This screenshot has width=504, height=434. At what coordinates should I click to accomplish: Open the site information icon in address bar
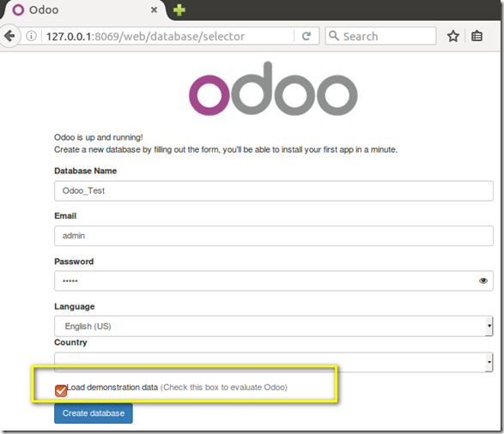tap(31, 36)
